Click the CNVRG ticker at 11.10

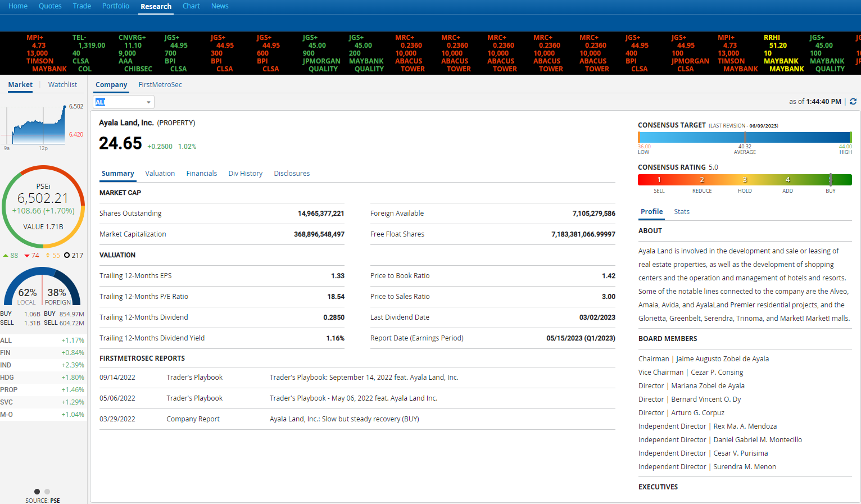[135, 53]
